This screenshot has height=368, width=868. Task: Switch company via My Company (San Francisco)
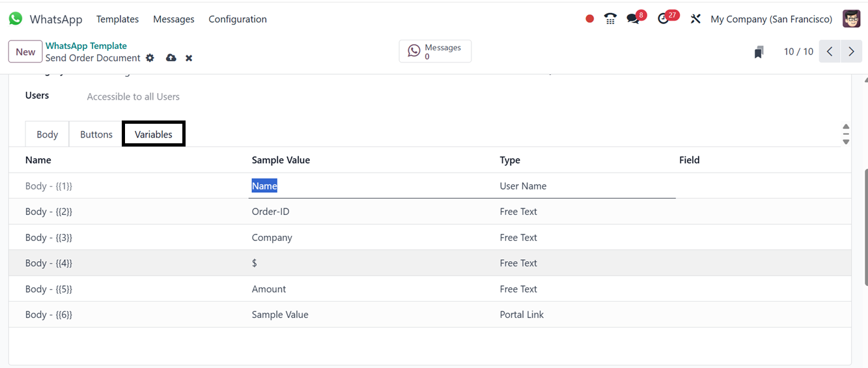[x=771, y=19]
